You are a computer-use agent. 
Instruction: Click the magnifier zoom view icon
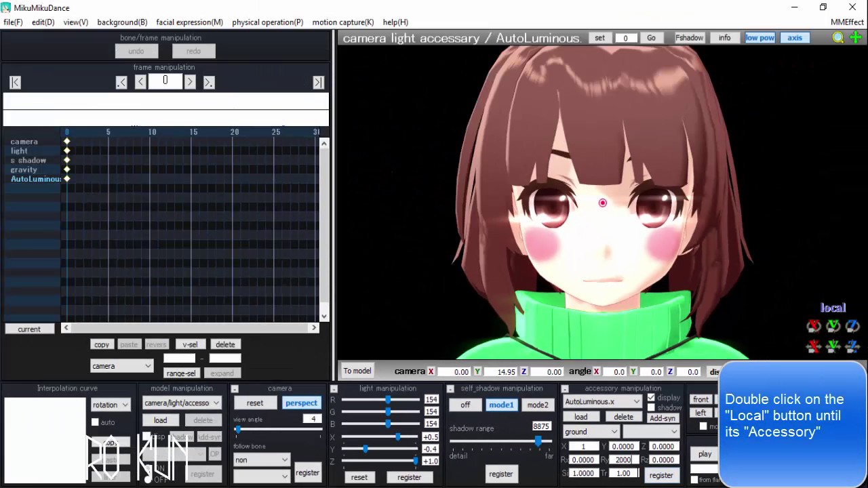pos(838,38)
